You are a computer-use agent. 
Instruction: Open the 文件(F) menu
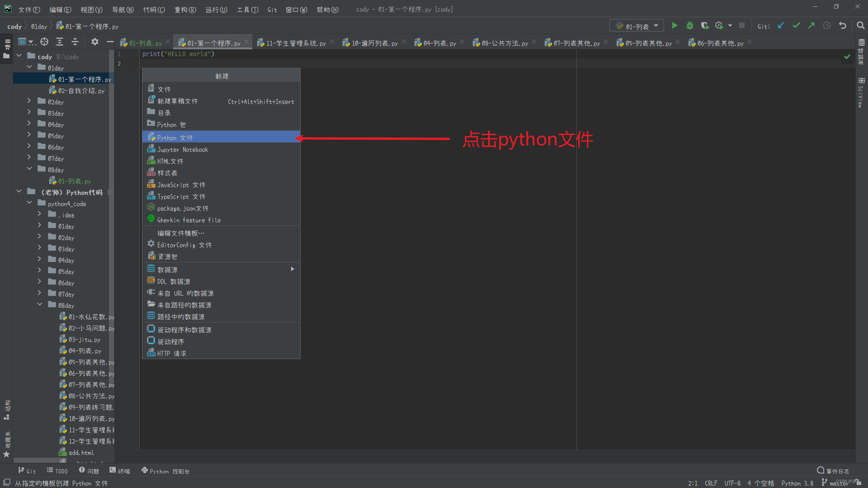click(x=29, y=9)
